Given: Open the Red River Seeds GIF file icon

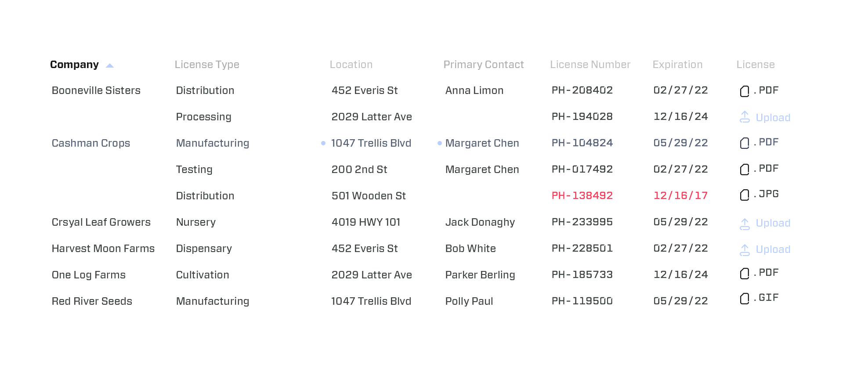Looking at the screenshot, I should click(745, 299).
